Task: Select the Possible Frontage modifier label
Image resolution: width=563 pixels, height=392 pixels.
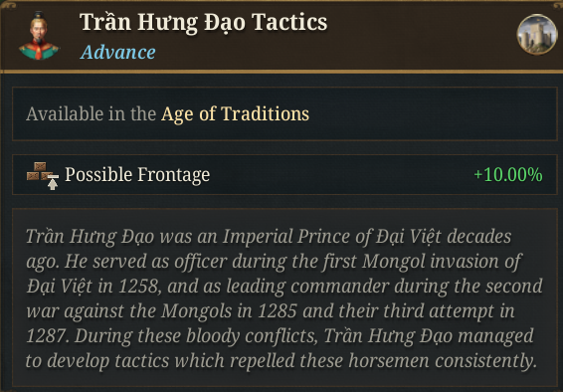Action: (137, 175)
